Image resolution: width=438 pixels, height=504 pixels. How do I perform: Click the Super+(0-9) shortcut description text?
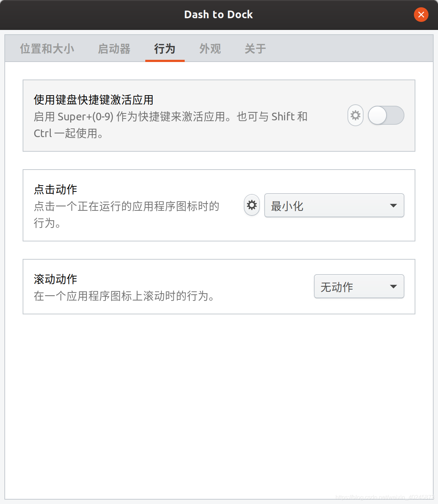pos(170,125)
